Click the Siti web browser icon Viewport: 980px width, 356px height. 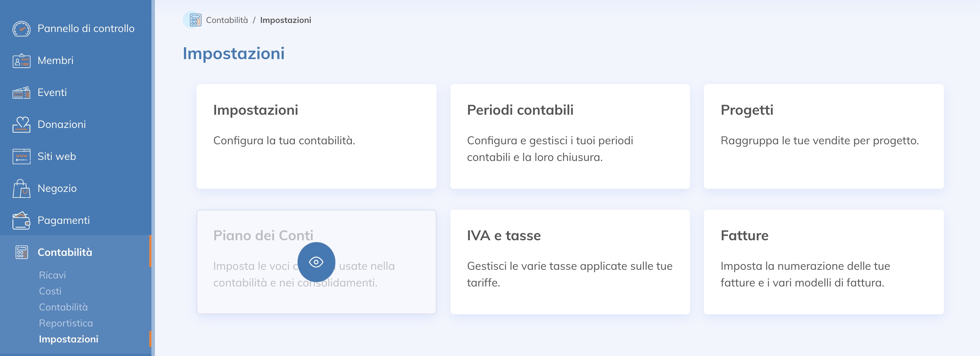click(x=21, y=156)
